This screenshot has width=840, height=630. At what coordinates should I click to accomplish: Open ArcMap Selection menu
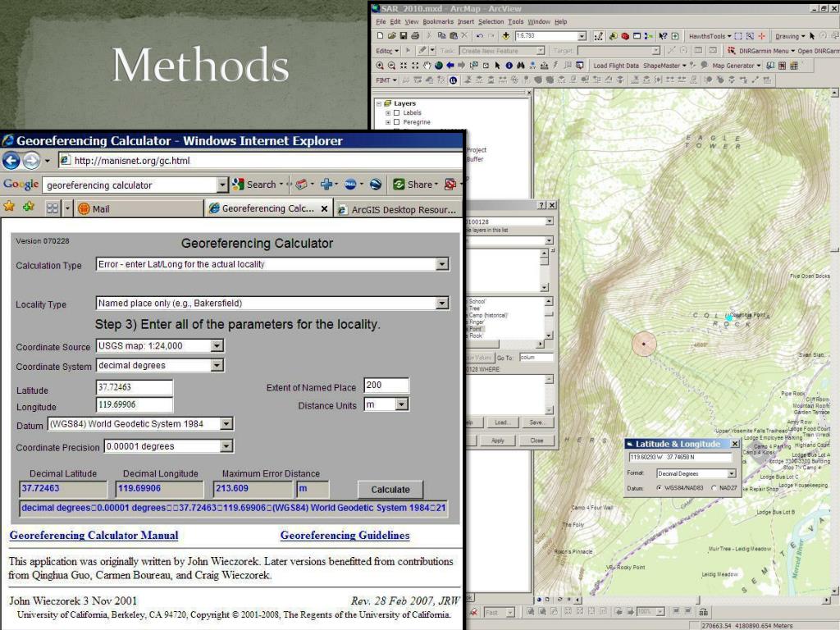pos(491,22)
